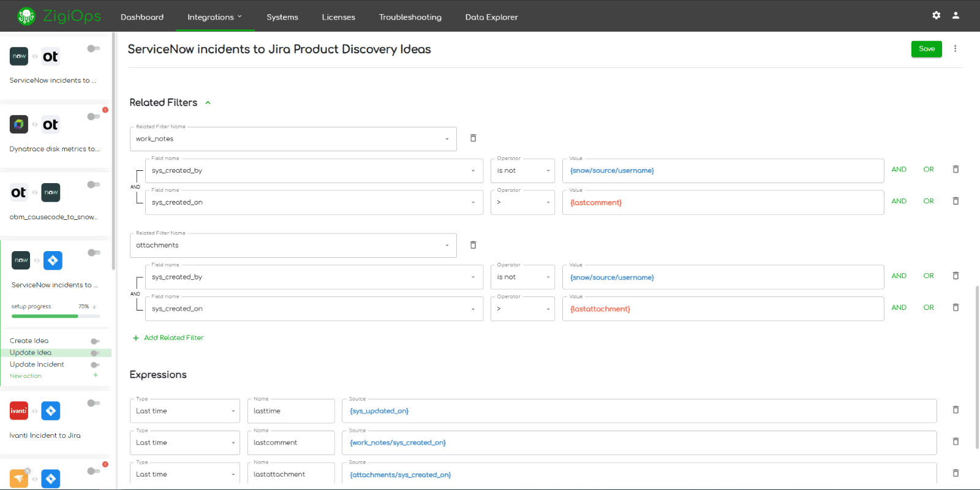This screenshot has width=980, height=490.
Task: Go to the Systems tab
Action: point(282,17)
